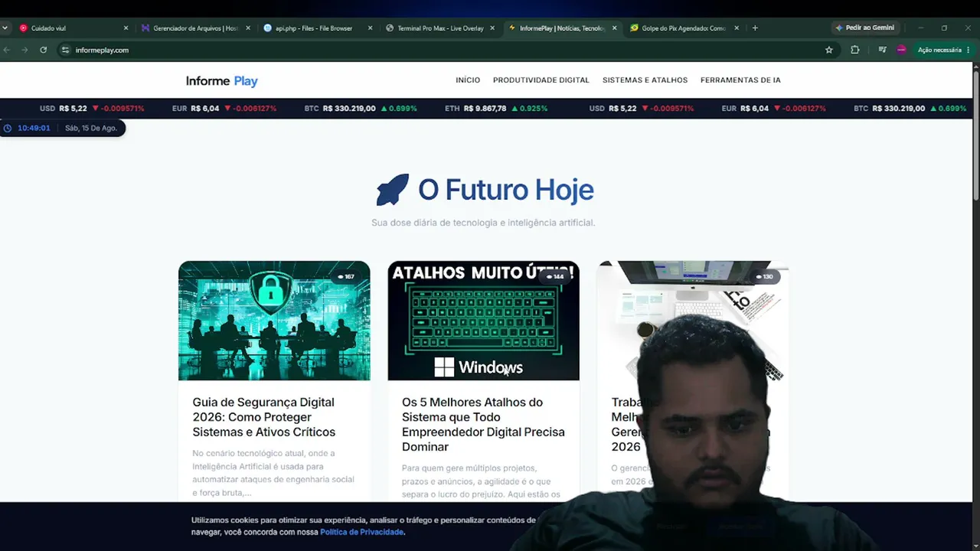The height and width of the screenshot is (551, 980).
Task: Open the 'Guia de Segurança Digital 2026' article title
Action: click(264, 417)
